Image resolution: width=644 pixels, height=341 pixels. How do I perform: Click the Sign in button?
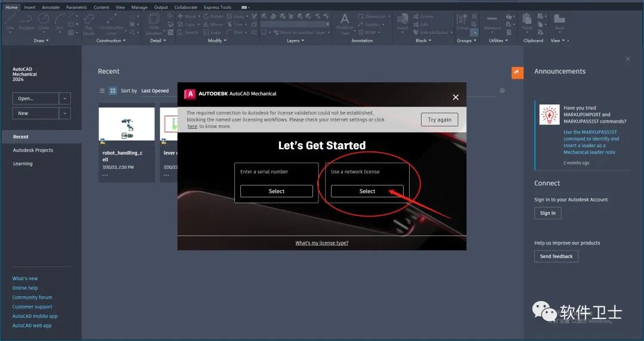click(x=547, y=213)
